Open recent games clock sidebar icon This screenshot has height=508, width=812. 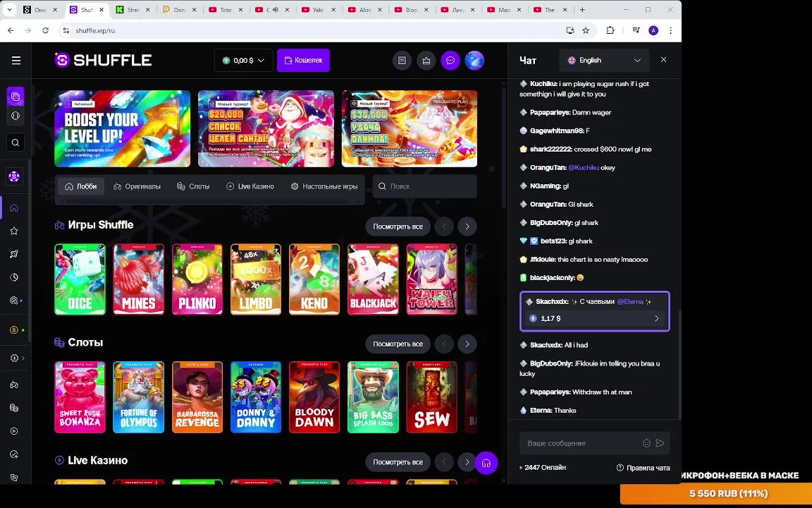(14, 277)
